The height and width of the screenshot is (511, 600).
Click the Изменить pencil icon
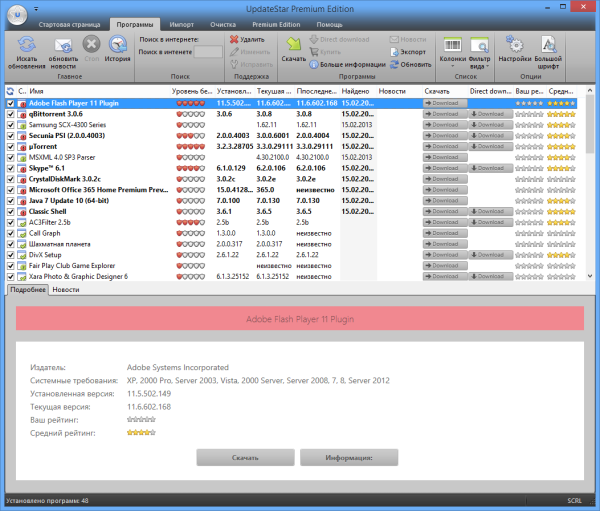click(x=234, y=52)
